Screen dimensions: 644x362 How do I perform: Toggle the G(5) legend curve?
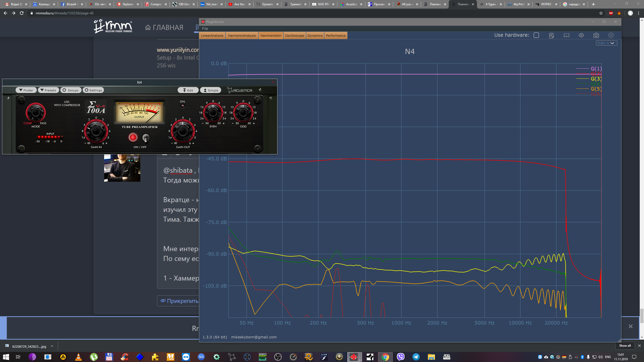point(589,88)
